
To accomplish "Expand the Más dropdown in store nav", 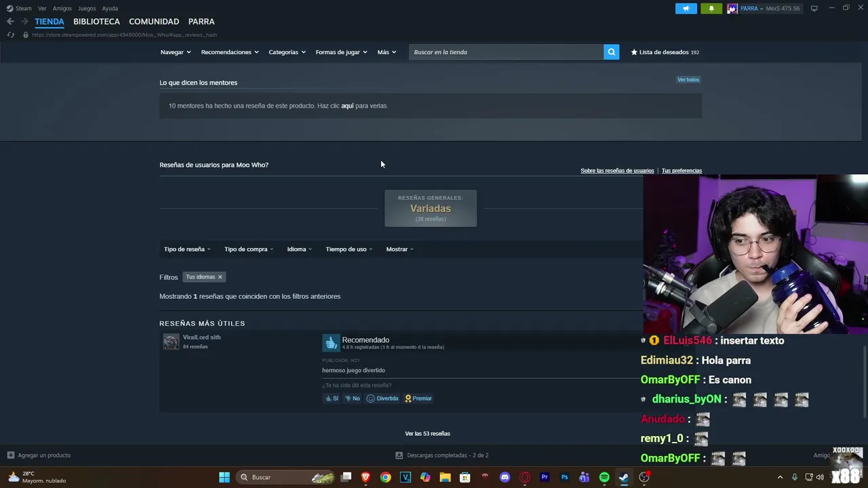I will coord(387,52).
